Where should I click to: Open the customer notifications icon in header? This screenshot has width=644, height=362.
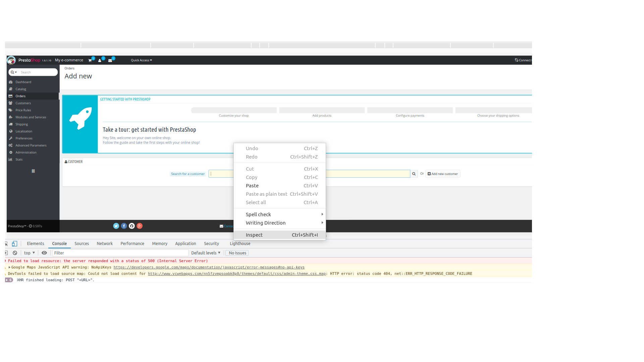[x=100, y=61]
